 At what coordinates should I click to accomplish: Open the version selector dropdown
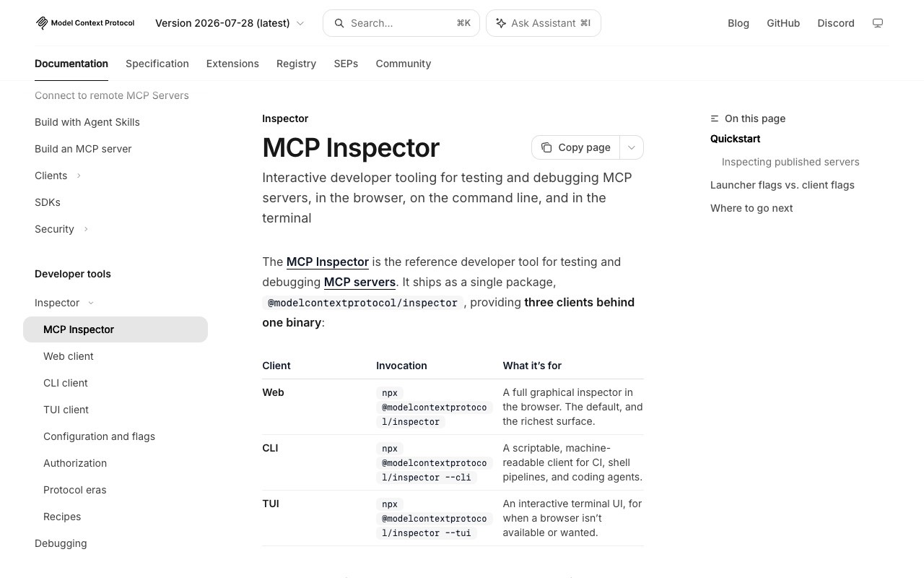230,23
